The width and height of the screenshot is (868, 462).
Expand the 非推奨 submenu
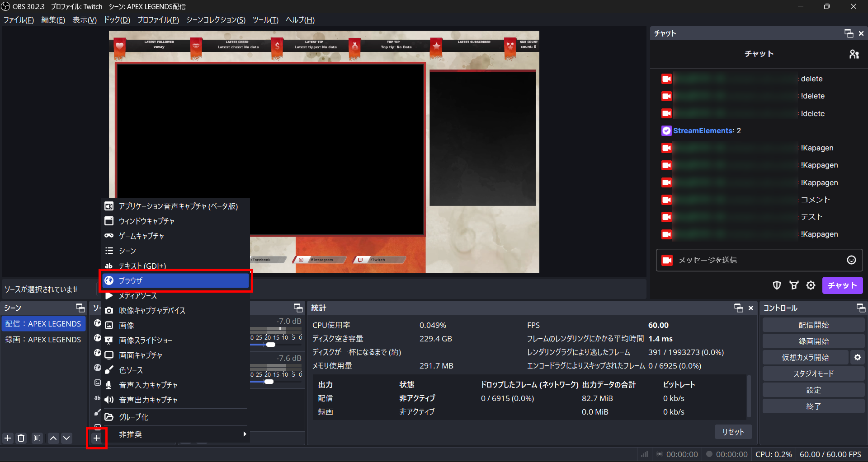click(175, 434)
